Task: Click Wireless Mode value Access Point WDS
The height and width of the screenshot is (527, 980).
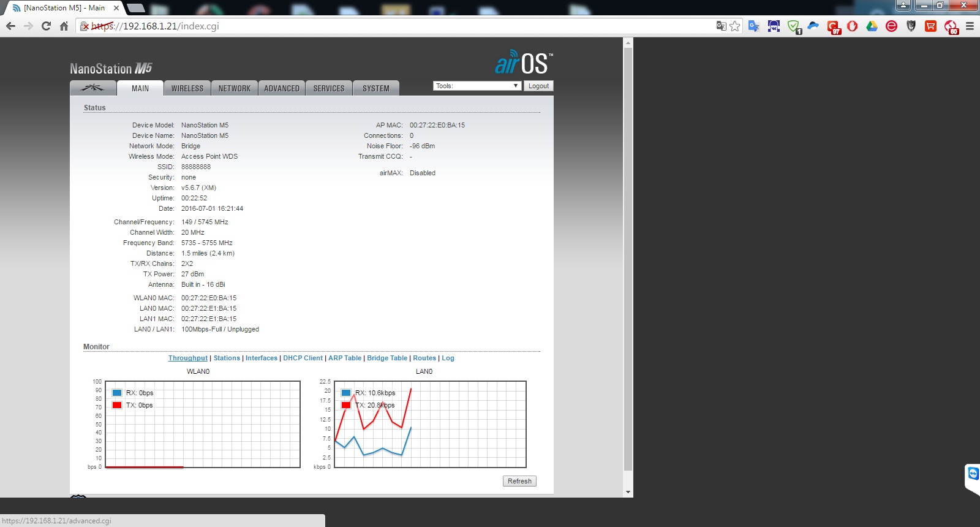Action: coord(209,156)
